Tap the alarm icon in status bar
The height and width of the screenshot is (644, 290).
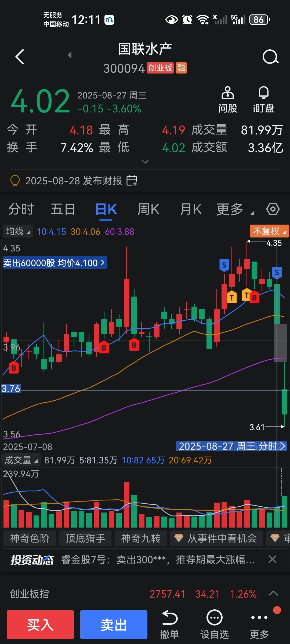[x=187, y=20]
